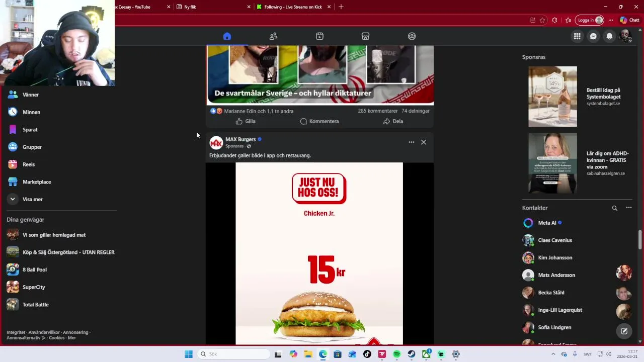
Task: Open the three-dot options on MAX Burgers post
Action: click(412, 142)
